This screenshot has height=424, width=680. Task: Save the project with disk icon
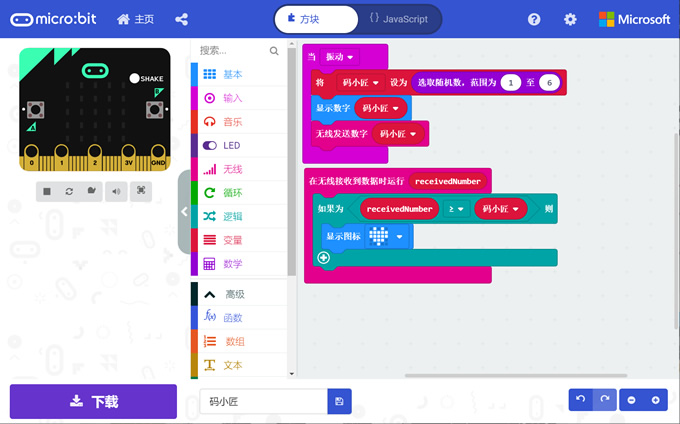339,401
